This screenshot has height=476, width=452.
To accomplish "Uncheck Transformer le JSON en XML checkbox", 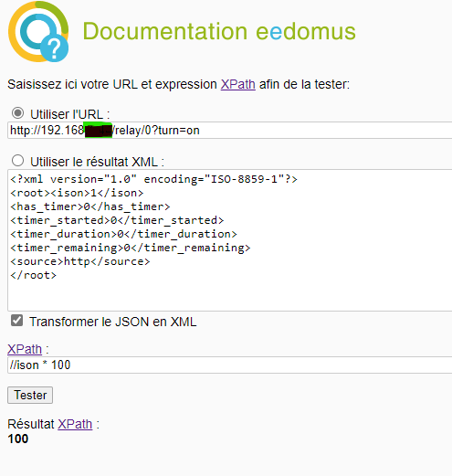I will point(16,321).
